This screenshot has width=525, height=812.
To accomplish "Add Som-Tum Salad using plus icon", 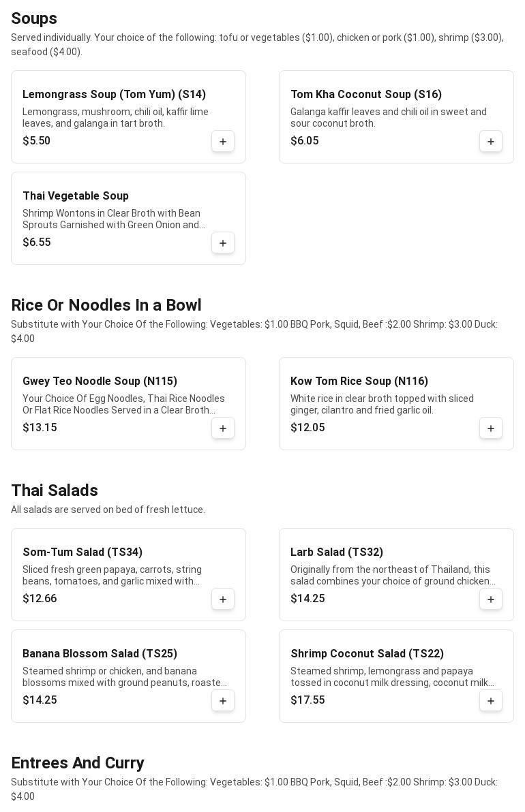I will [223, 599].
